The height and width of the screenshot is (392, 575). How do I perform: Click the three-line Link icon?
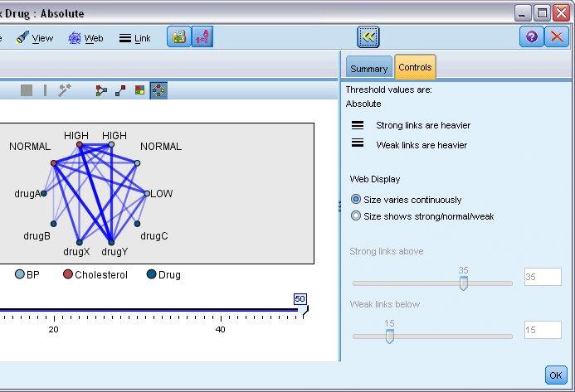125,38
